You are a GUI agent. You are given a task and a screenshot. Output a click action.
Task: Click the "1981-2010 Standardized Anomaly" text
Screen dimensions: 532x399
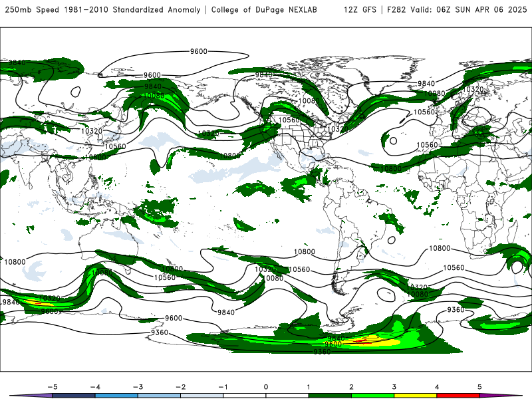point(132,9)
